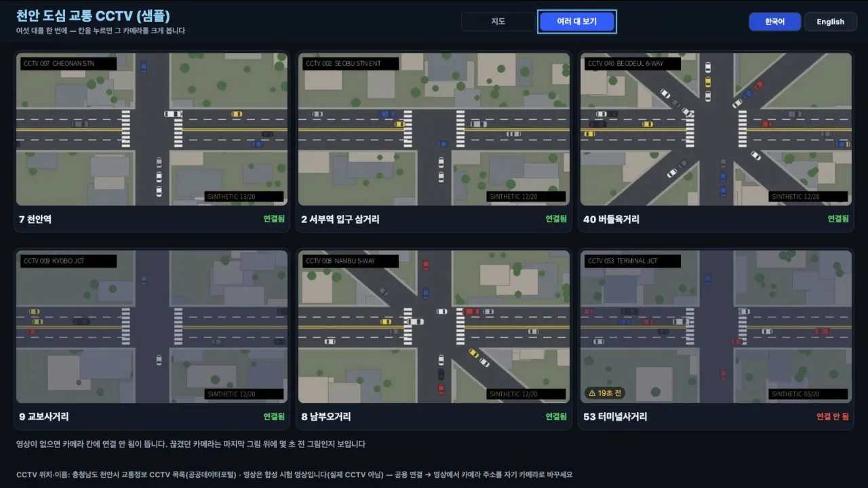Click the stale-frame warning icon on Terminal Jct
The height and width of the screenshot is (488, 868).
[591, 393]
